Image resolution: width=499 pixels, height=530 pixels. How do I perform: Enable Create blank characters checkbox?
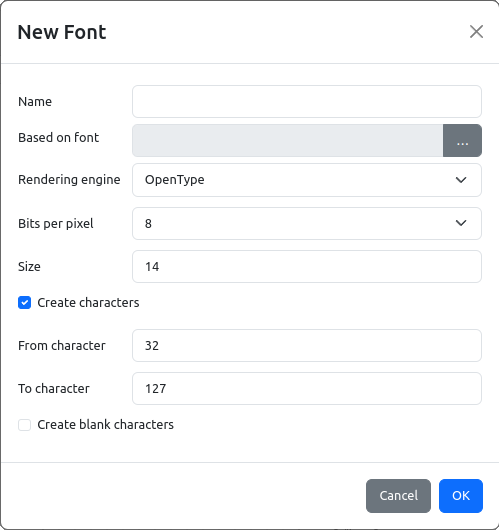click(x=24, y=425)
